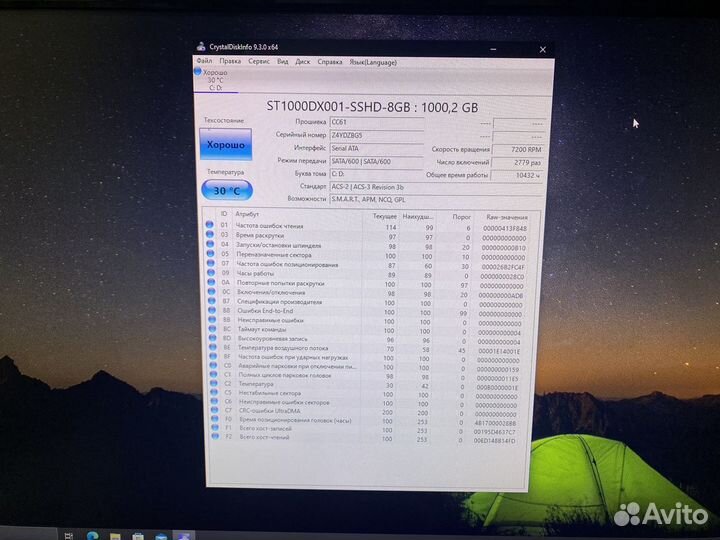Click status icon for Частота ошибок позиционирования
This screenshot has width=720, height=540.
coord(211,263)
